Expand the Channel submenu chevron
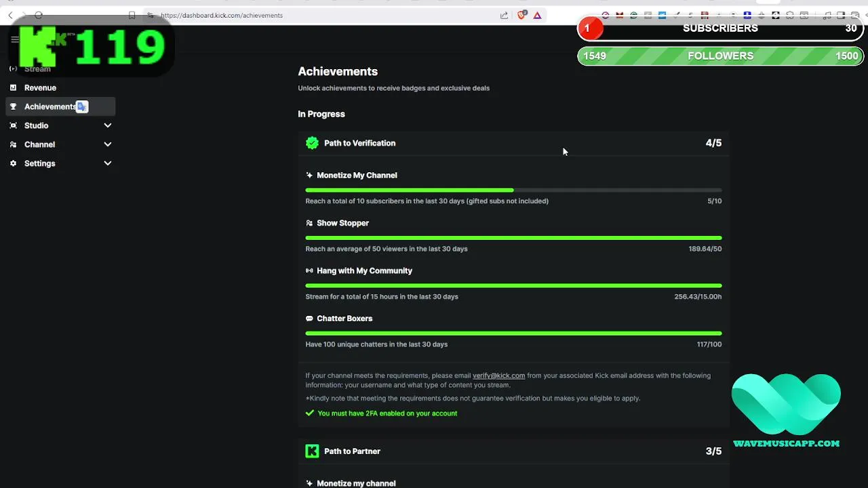 click(x=107, y=144)
